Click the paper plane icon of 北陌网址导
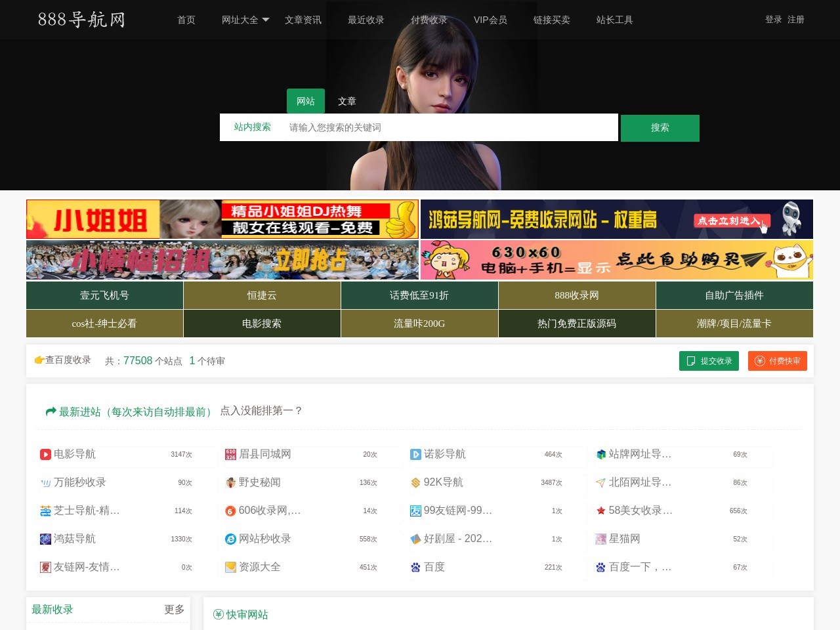This screenshot has height=630, width=840. pyautogui.click(x=600, y=482)
